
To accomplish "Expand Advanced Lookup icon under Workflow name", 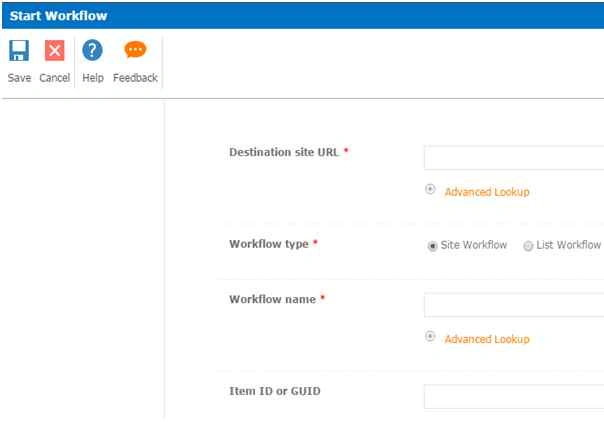I will pyautogui.click(x=430, y=336).
